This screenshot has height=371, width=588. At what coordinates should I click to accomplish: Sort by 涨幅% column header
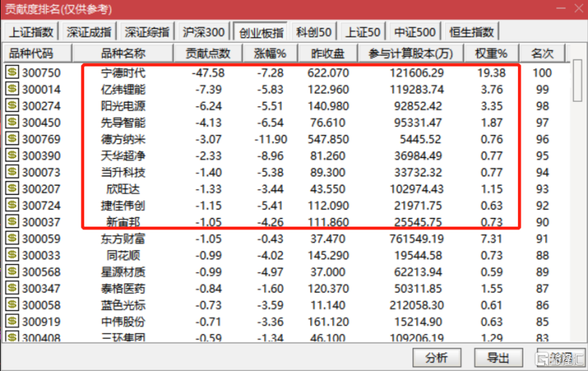(270, 53)
